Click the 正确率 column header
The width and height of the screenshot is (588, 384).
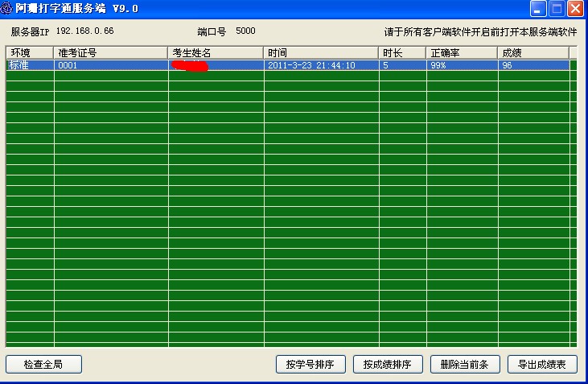coord(462,53)
